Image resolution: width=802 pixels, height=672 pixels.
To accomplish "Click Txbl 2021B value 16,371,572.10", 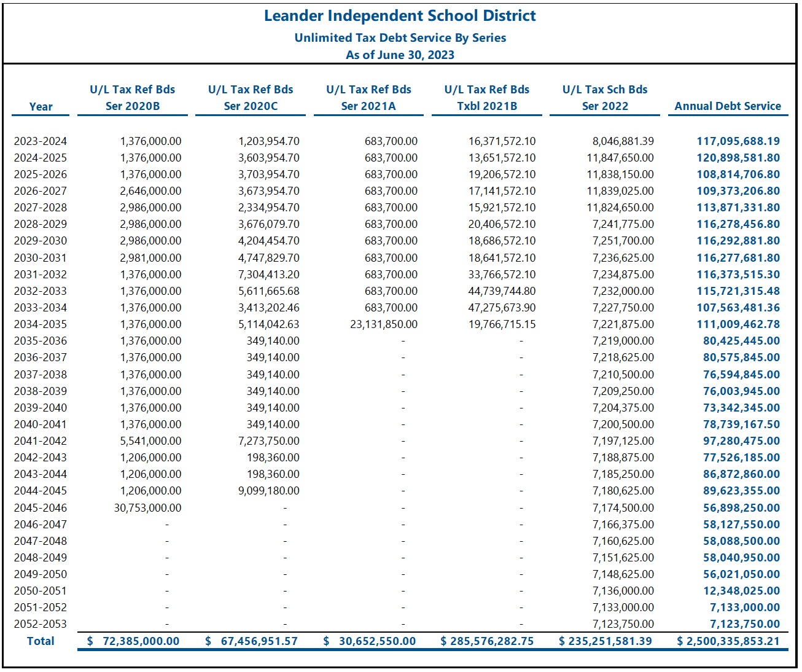I will [502, 141].
